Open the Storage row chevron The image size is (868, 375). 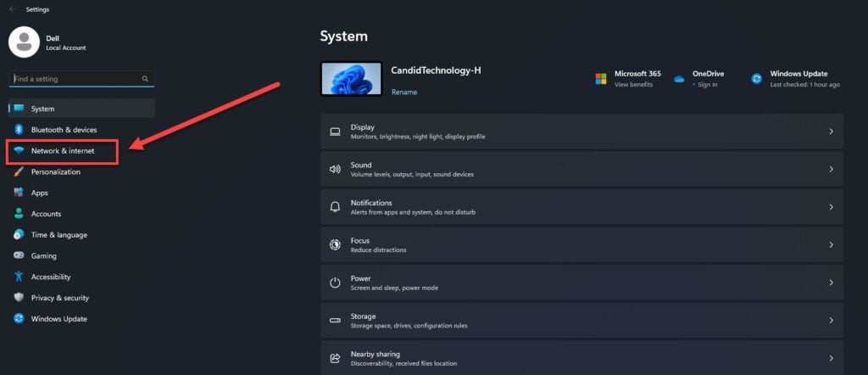click(831, 320)
